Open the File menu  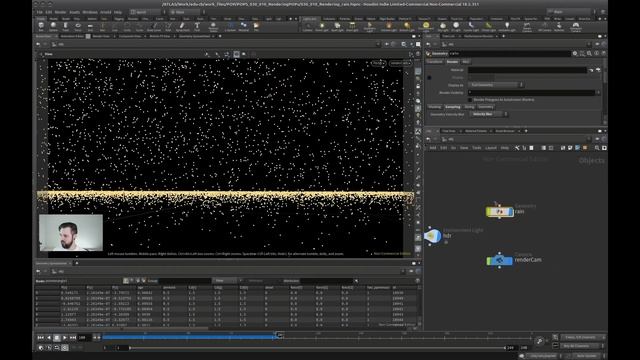[40, 12]
